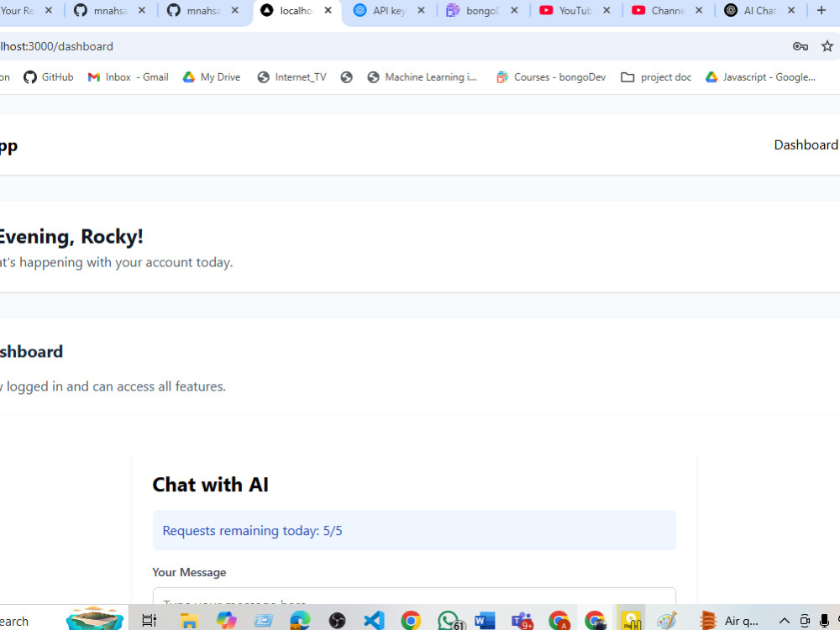
Task: Click the Your Message text field
Action: point(414,596)
